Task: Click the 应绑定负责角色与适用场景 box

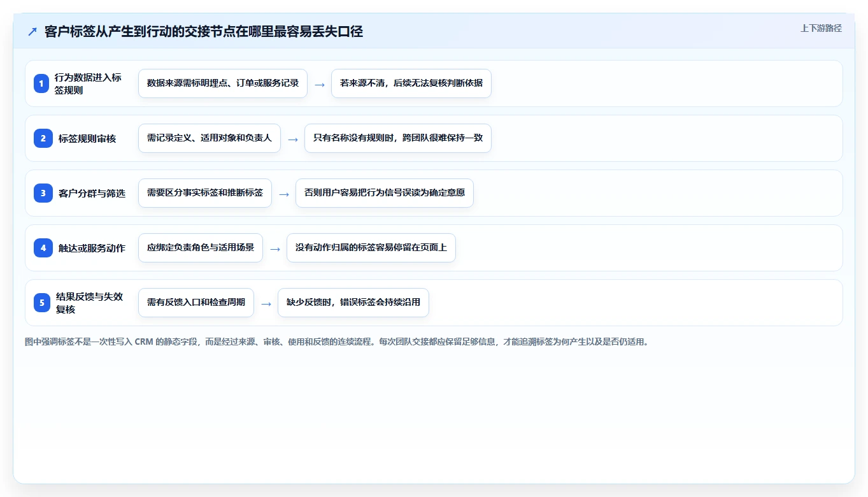Action: 201,248
